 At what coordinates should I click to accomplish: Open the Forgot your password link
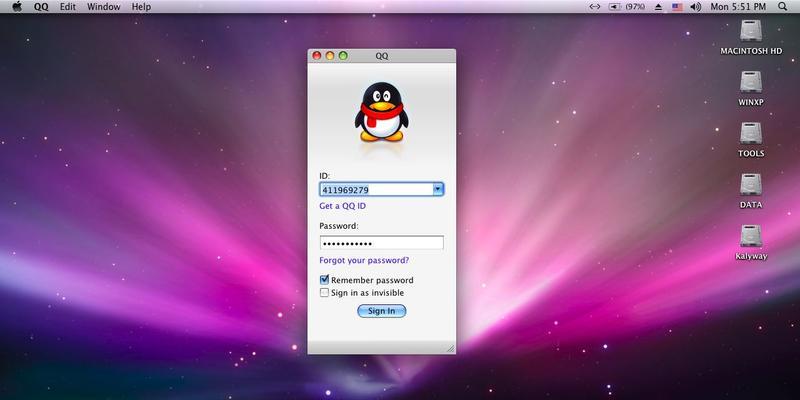pyautogui.click(x=364, y=260)
